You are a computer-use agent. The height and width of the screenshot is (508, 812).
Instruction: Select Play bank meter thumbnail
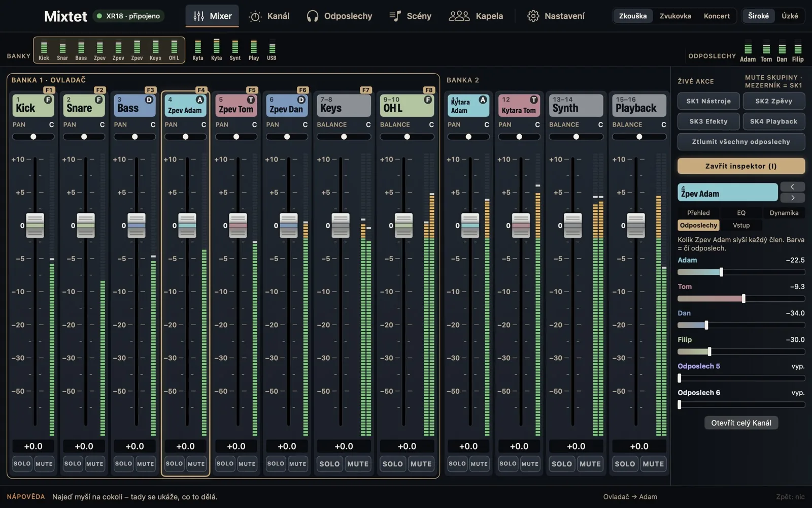(254, 50)
